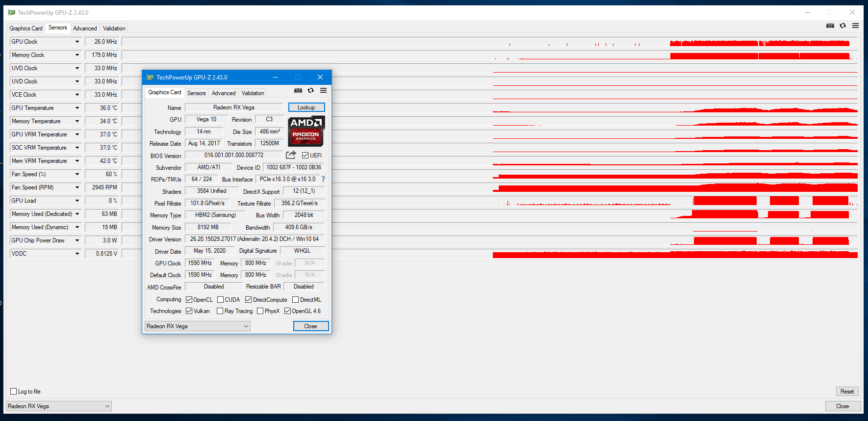This screenshot has height=421, width=868.
Task: Click the Lookup button
Action: click(x=306, y=107)
